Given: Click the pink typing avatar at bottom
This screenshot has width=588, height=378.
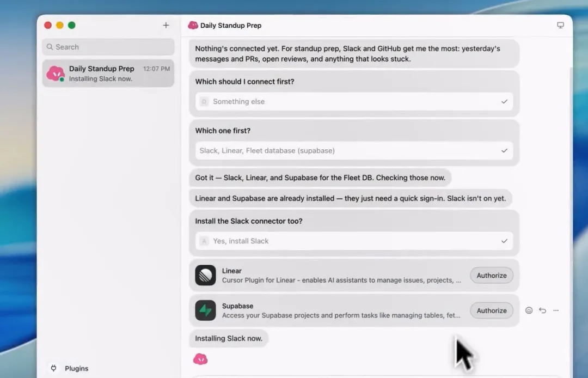Looking at the screenshot, I should 200,359.
